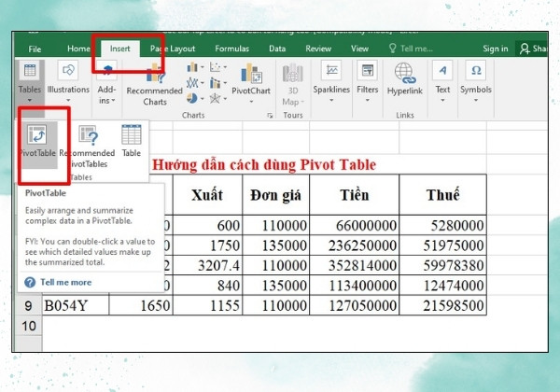Image resolution: width=560 pixels, height=392 pixels.
Task: Open the Data tab
Action: 277,49
